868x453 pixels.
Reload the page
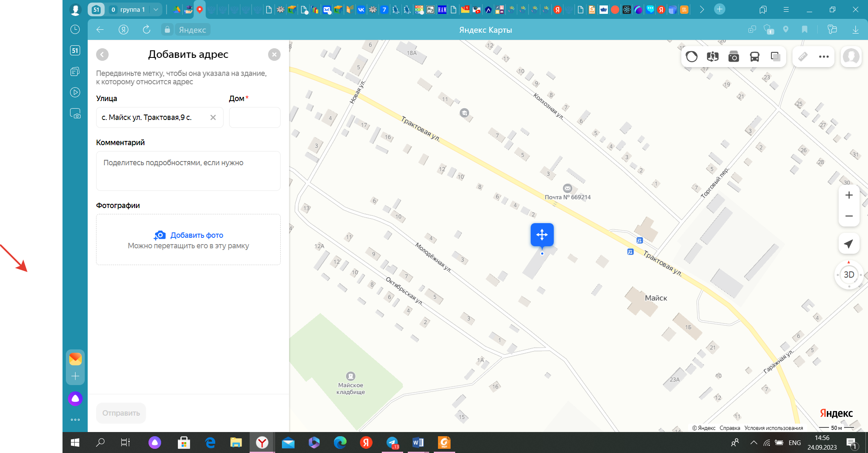click(x=146, y=30)
